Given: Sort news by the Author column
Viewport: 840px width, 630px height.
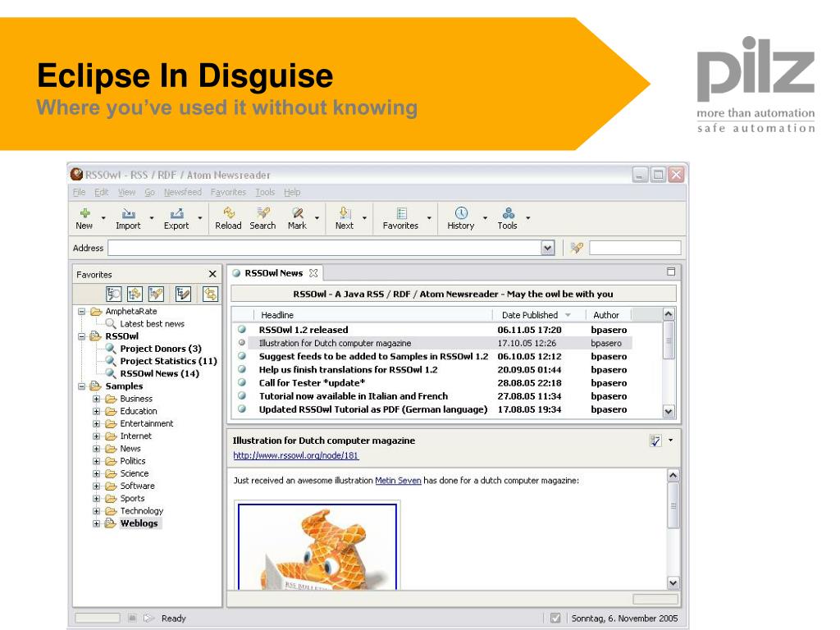Looking at the screenshot, I should pos(608,315).
